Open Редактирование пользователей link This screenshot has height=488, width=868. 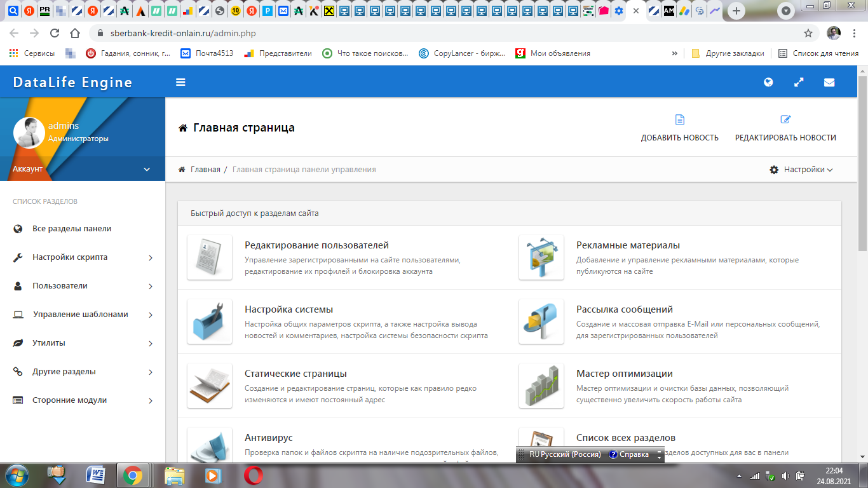click(316, 245)
